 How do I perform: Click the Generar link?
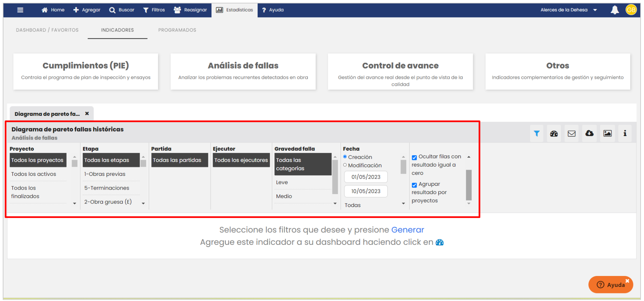pos(408,230)
